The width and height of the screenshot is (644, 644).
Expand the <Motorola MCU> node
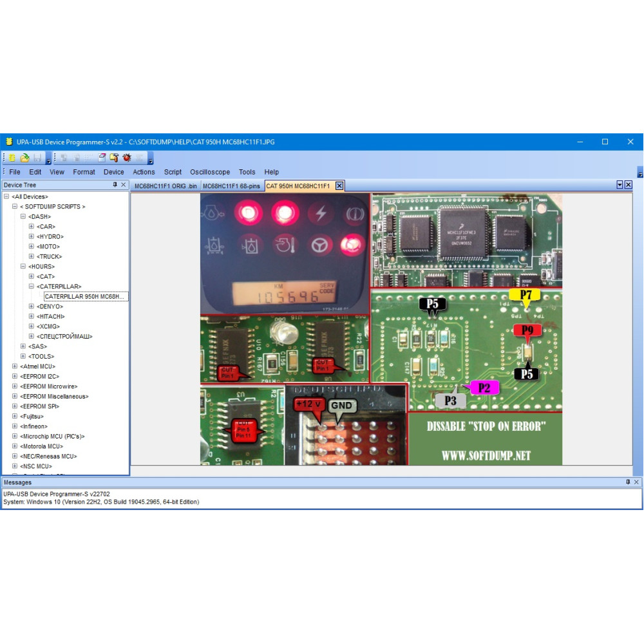tap(15, 446)
